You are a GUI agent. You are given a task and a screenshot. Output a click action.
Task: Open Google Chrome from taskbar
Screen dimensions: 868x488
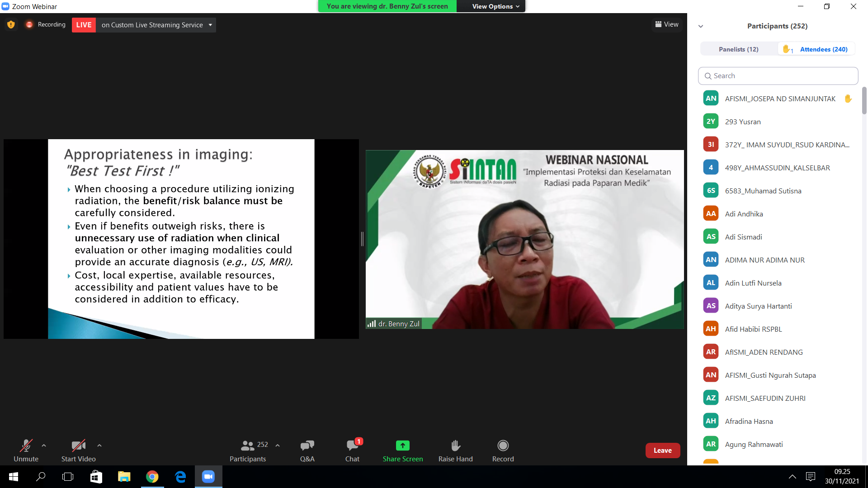[152, 477]
